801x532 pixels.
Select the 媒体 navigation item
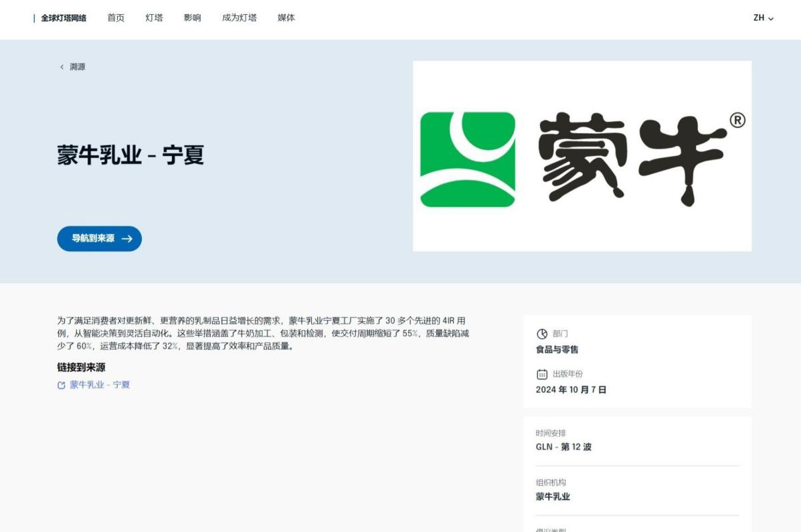(x=286, y=18)
